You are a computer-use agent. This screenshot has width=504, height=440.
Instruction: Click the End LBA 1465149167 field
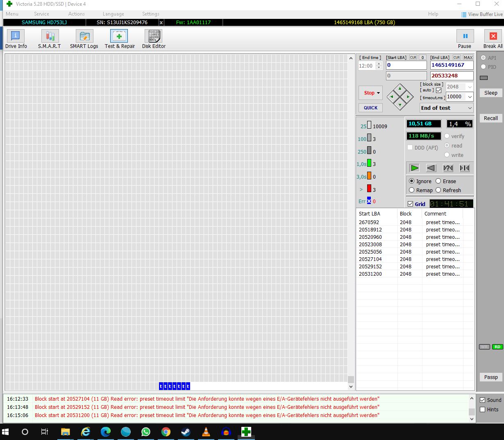click(452, 65)
